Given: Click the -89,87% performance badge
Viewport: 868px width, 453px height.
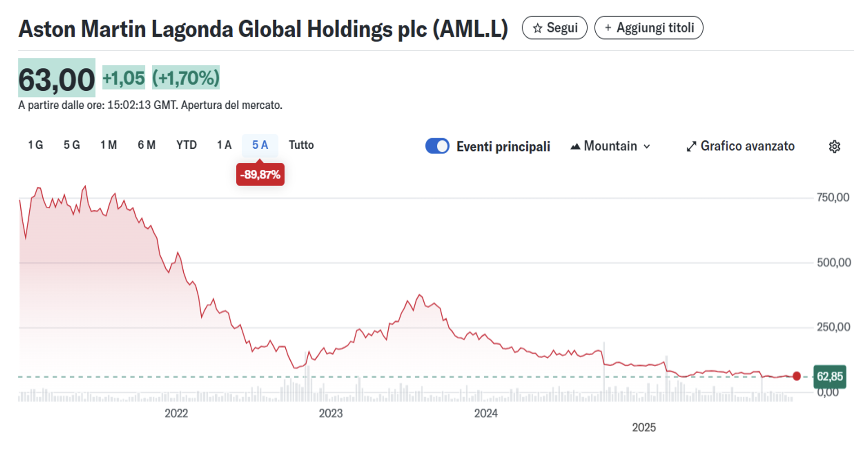Looking at the screenshot, I should pyautogui.click(x=260, y=174).
